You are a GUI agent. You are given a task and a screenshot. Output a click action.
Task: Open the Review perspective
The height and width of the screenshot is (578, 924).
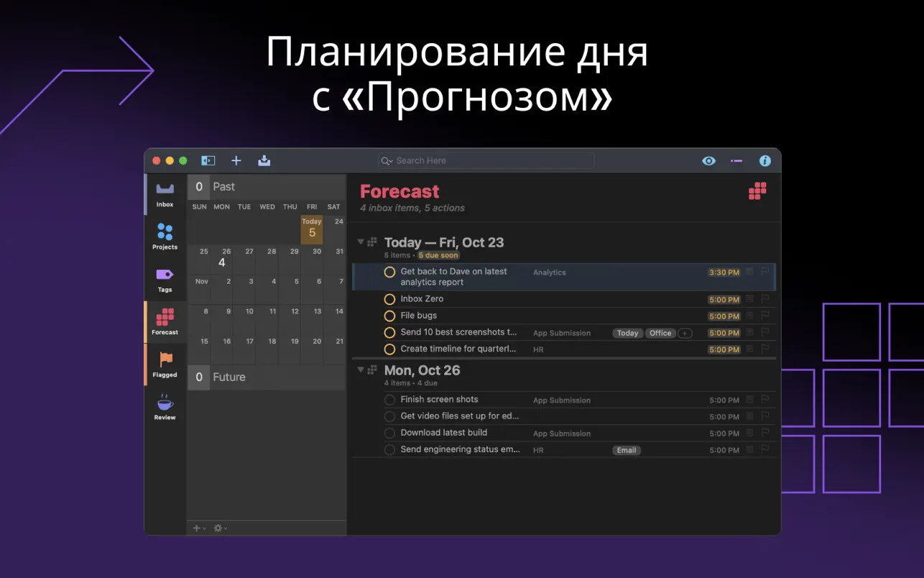coord(165,407)
